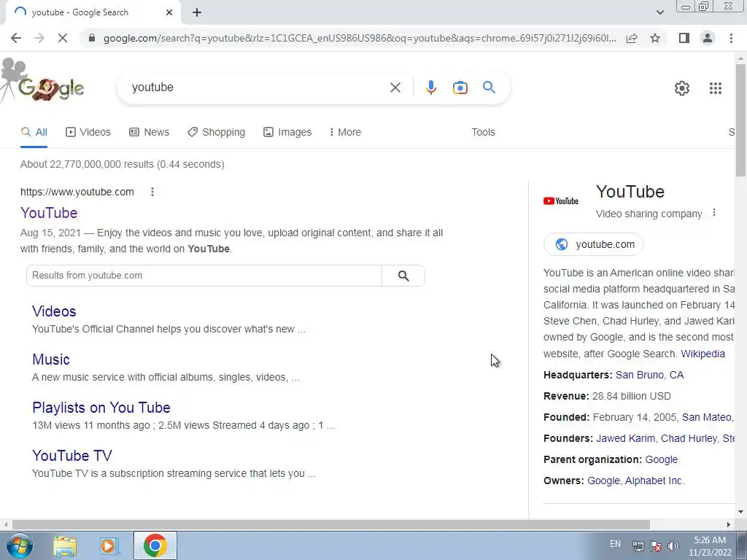747x560 pixels.
Task: Open the search Tools options
Action: pos(483,133)
